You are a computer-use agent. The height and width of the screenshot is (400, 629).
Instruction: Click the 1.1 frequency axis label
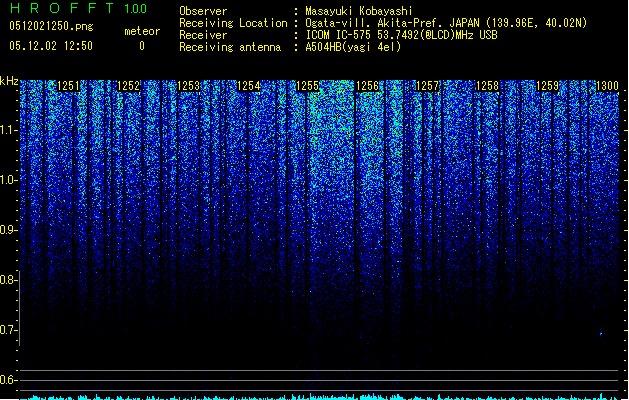pos(9,130)
